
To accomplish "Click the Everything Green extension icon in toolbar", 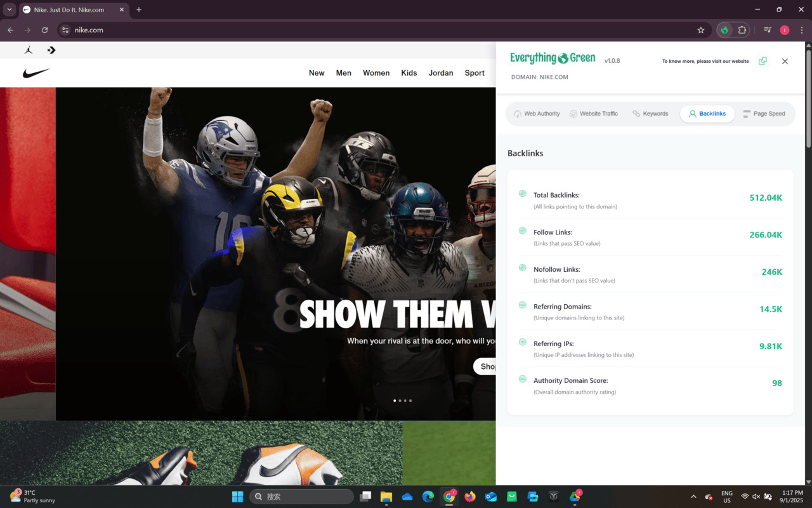I will (x=724, y=30).
